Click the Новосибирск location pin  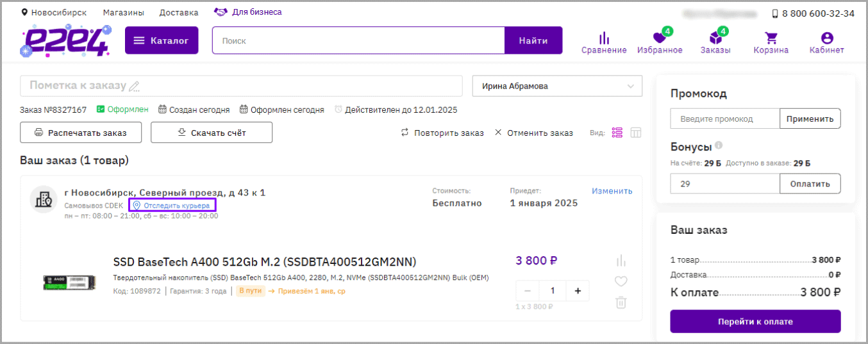point(24,12)
